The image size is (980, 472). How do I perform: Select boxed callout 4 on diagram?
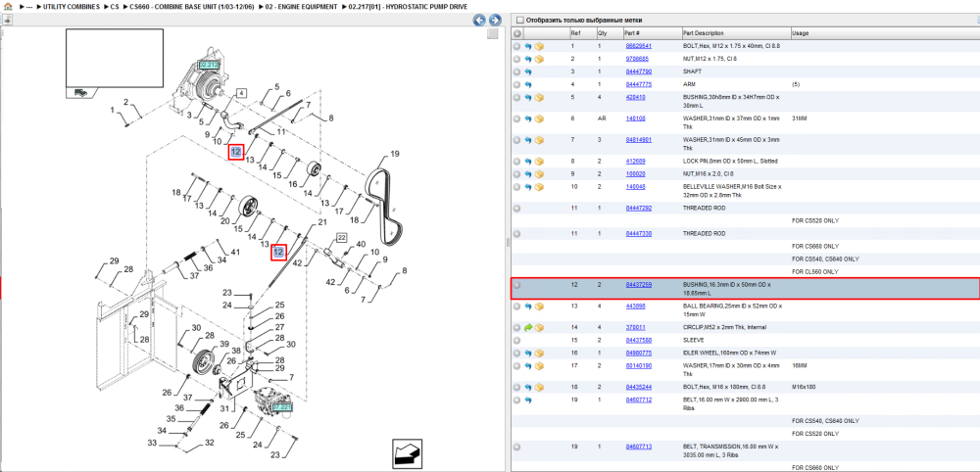(242, 93)
